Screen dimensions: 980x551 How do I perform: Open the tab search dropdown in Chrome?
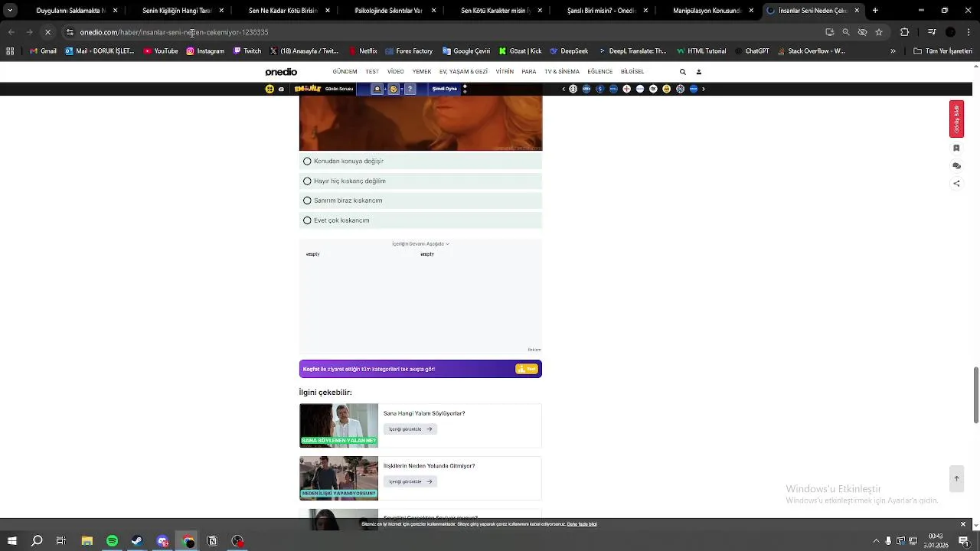click(x=10, y=11)
